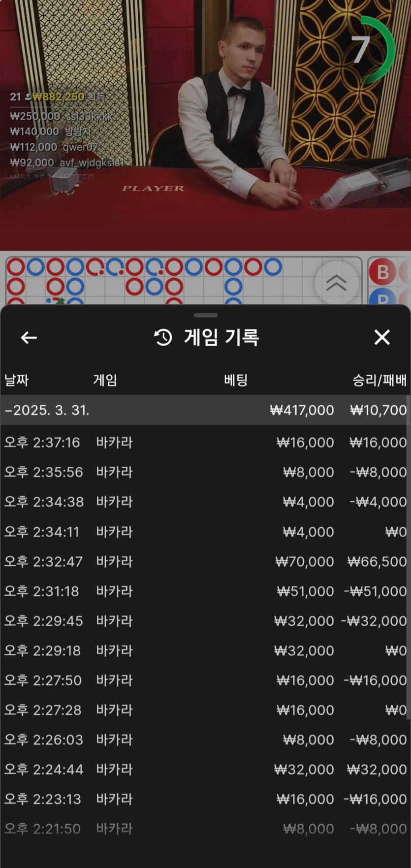The image size is (411, 868).
Task: Tap the red B banker icon
Action: click(382, 272)
